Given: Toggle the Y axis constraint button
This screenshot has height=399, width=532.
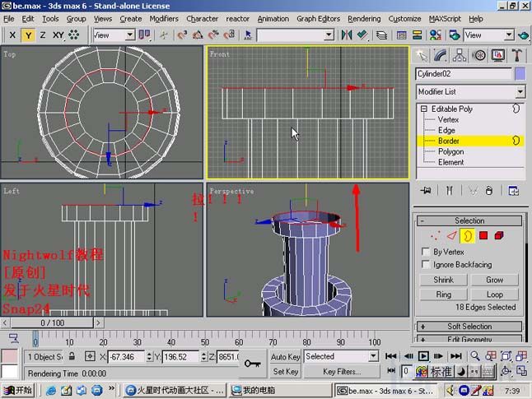Looking at the screenshot, I should (x=28, y=35).
